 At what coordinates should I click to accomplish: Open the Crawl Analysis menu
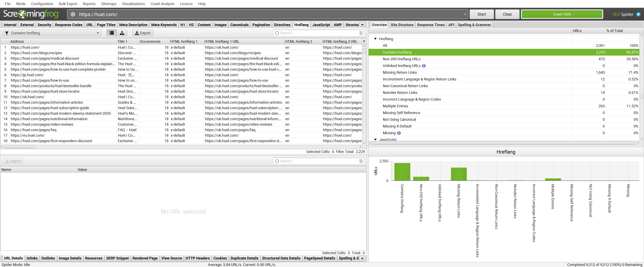[162, 4]
